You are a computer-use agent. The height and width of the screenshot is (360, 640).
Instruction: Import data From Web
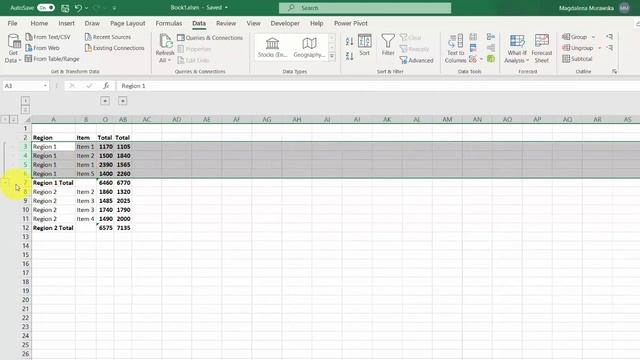(42, 48)
